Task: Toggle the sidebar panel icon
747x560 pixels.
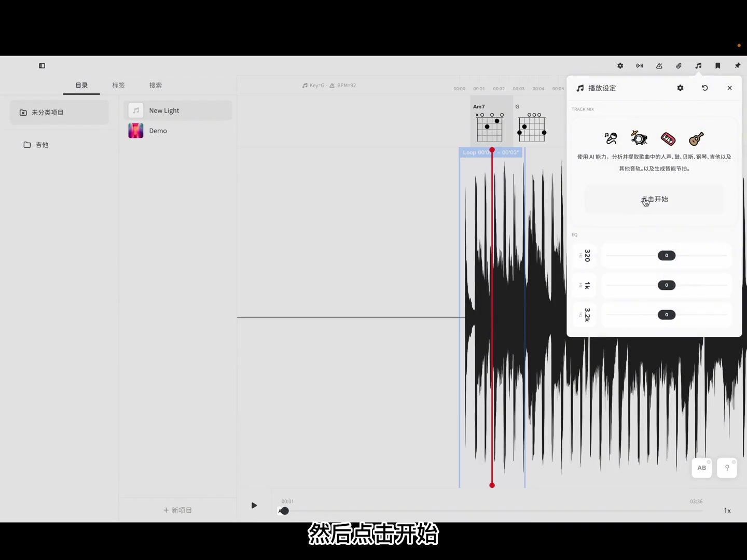Action: pos(42,66)
